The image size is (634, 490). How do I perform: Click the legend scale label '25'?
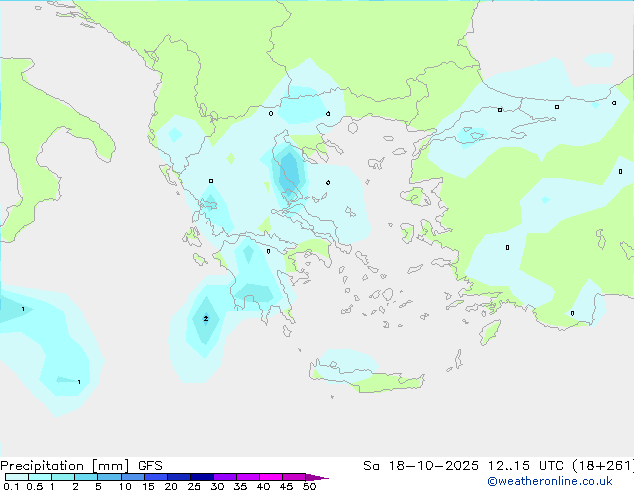click(194, 486)
